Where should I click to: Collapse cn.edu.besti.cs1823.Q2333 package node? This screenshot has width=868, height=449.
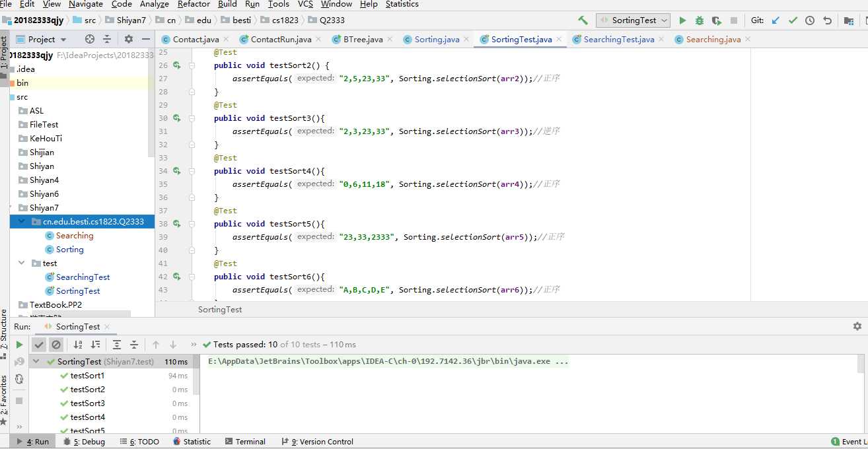[22, 222]
